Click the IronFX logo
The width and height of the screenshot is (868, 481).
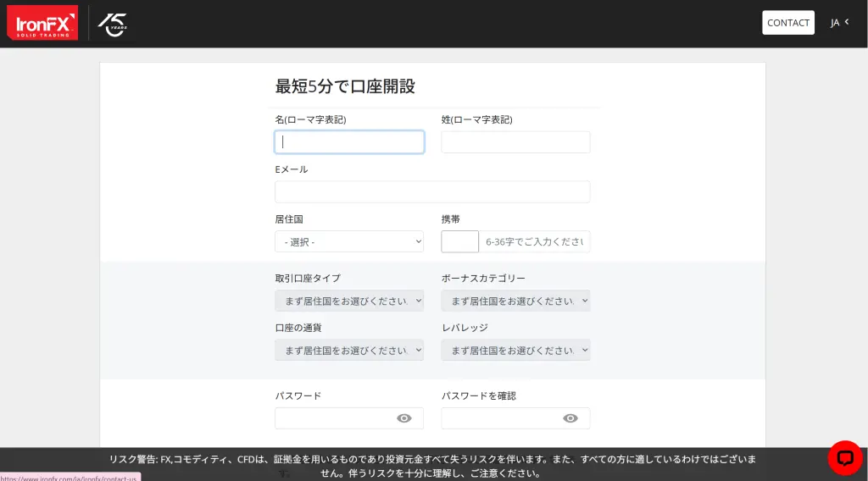(42, 23)
